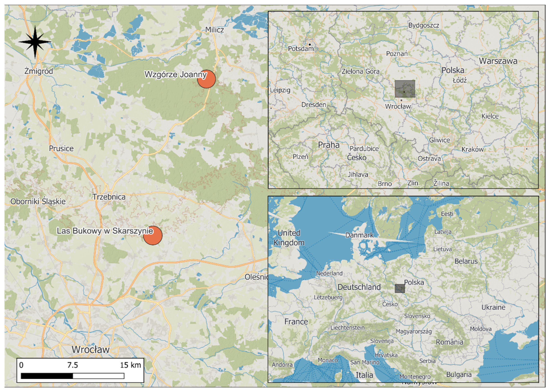Click the north arrow compass star
This screenshot has height=392, width=549.
click(x=35, y=42)
